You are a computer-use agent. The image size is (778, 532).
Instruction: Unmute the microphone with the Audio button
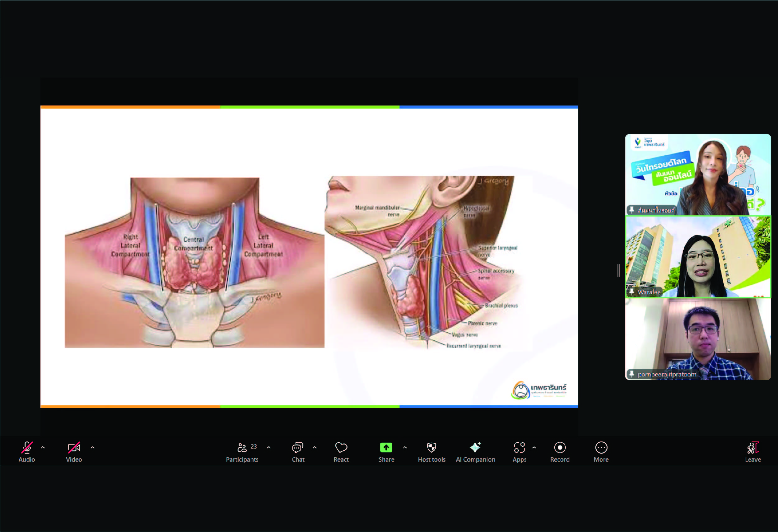[27, 452]
